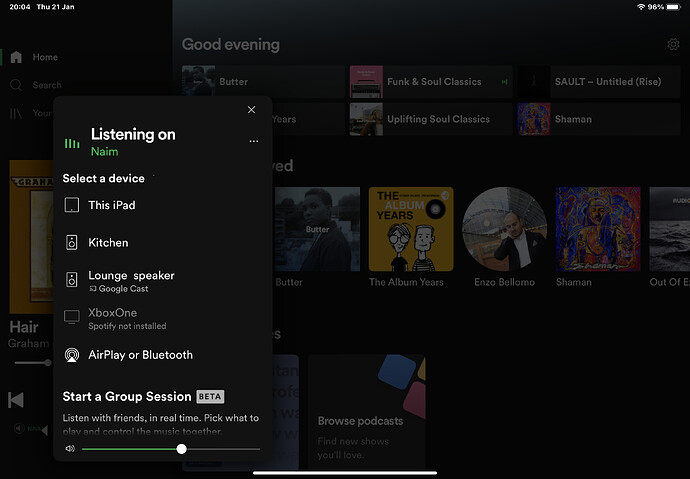Click the Hair track title
Image resolution: width=690 pixels, height=479 pixels.
[x=24, y=327]
